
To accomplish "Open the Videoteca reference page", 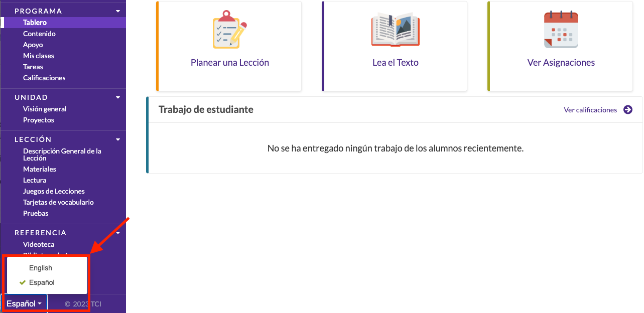I will [38, 244].
